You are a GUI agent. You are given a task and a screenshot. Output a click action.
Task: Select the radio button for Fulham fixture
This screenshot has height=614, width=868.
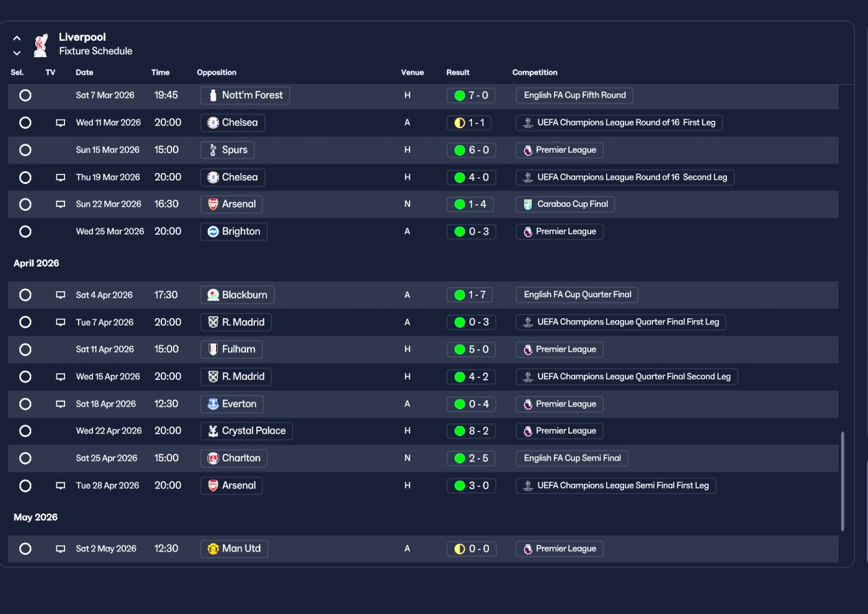tap(25, 349)
